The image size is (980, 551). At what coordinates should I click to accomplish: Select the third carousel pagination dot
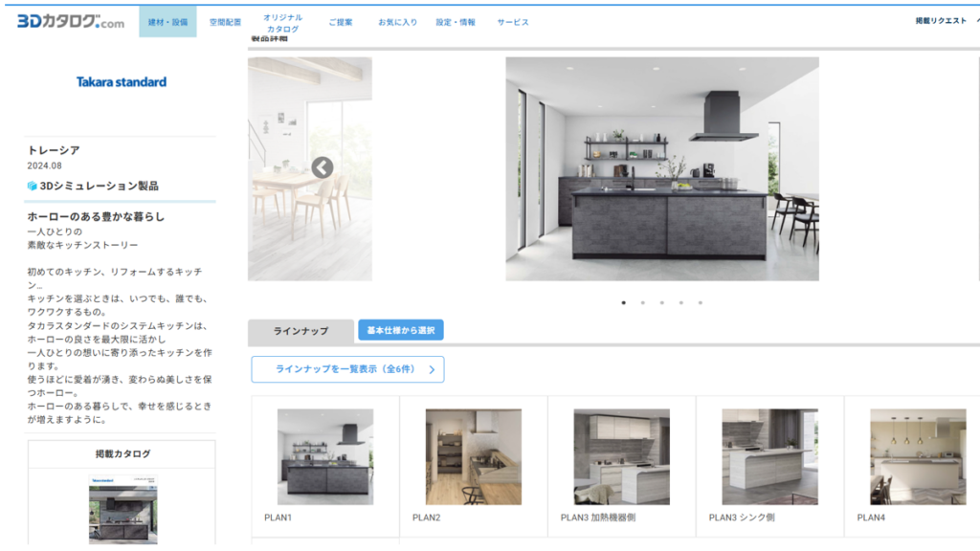(661, 302)
